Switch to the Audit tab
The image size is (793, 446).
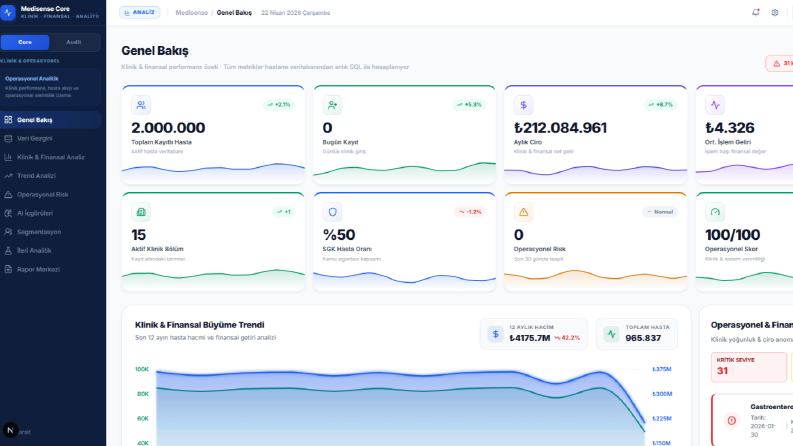[x=74, y=42]
